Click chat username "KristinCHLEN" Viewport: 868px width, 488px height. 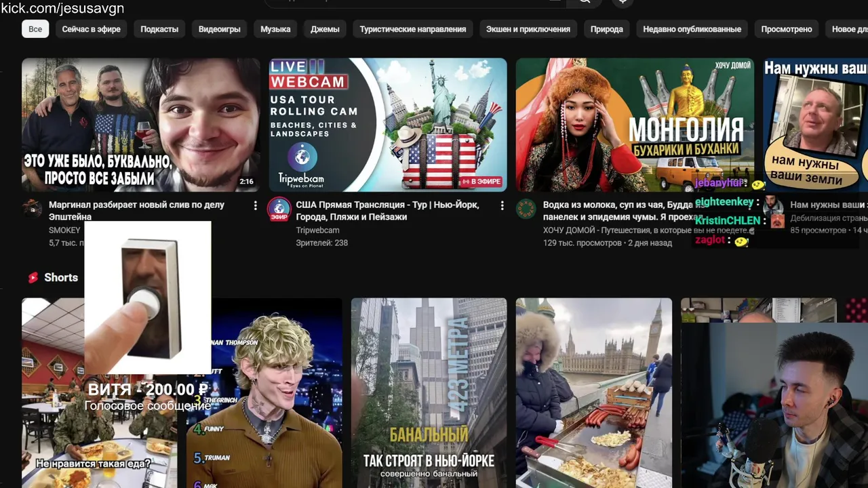point(728,220)
